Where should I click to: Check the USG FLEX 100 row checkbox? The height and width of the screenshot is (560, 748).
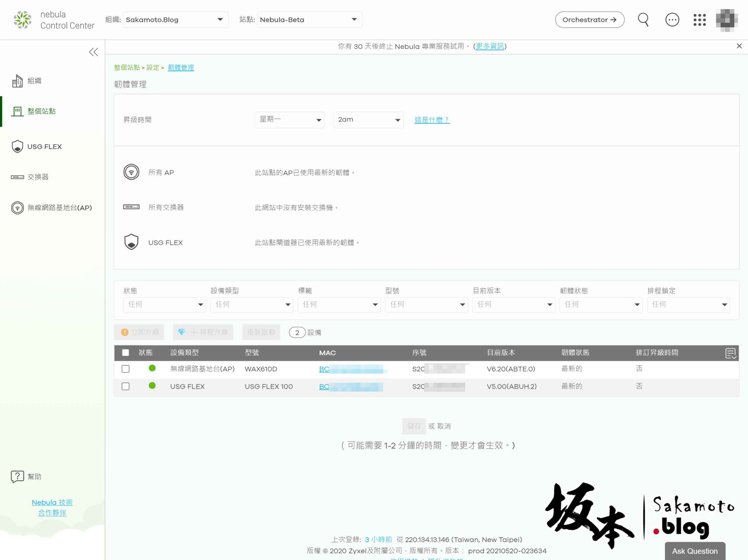[125, 386]
